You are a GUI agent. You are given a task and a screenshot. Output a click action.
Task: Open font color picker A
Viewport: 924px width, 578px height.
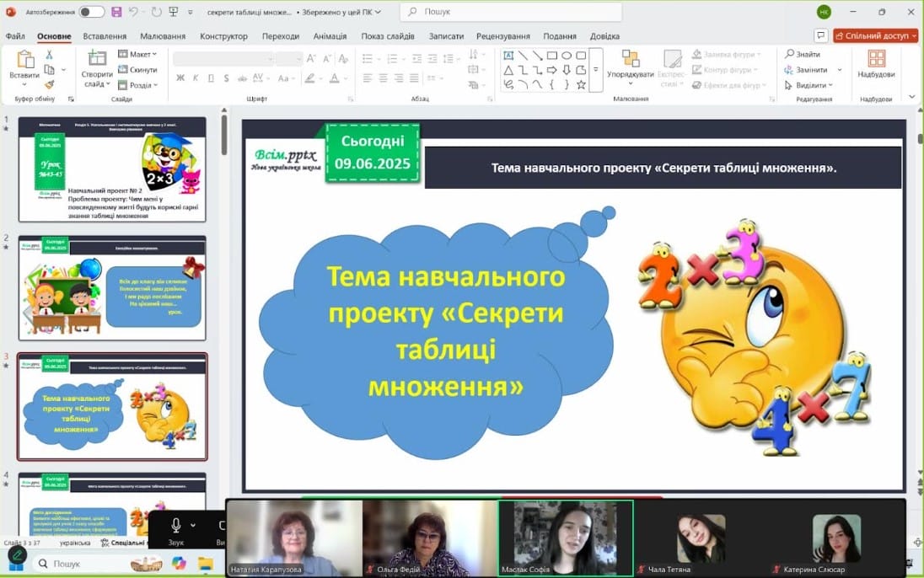[x=334, y=78]
